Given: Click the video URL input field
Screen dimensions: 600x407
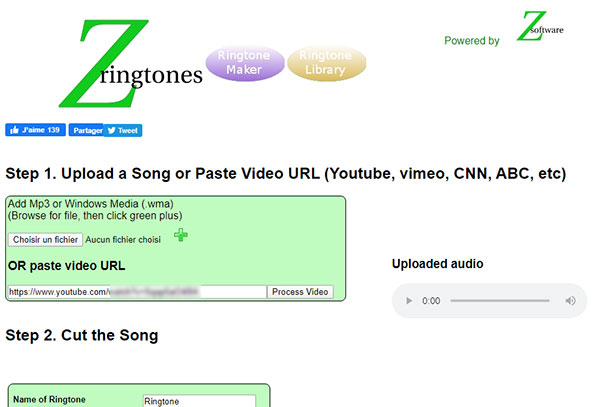Looking at the screenshot, I should coord(137,292).
